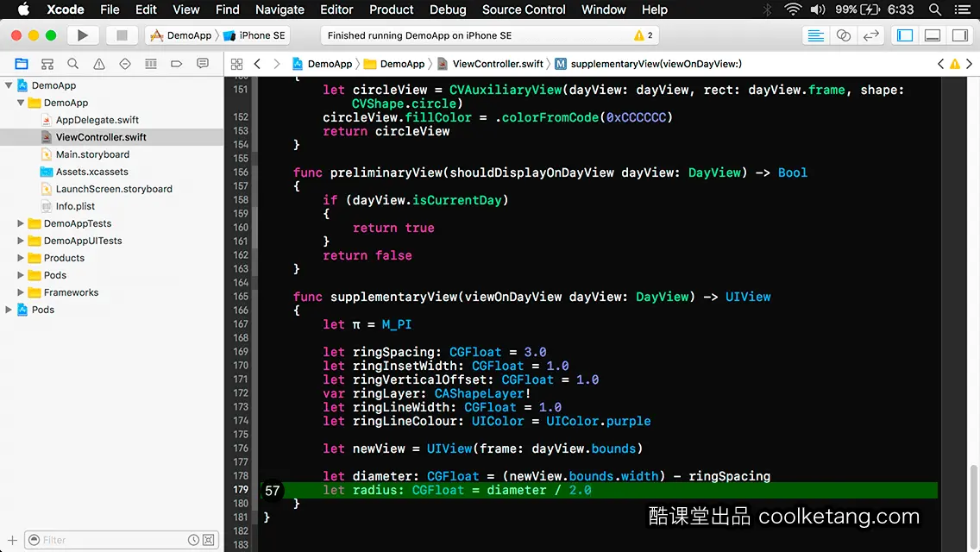Click the warning count in activity viewer
Screen dimensions: 980x552
point(644,35)
